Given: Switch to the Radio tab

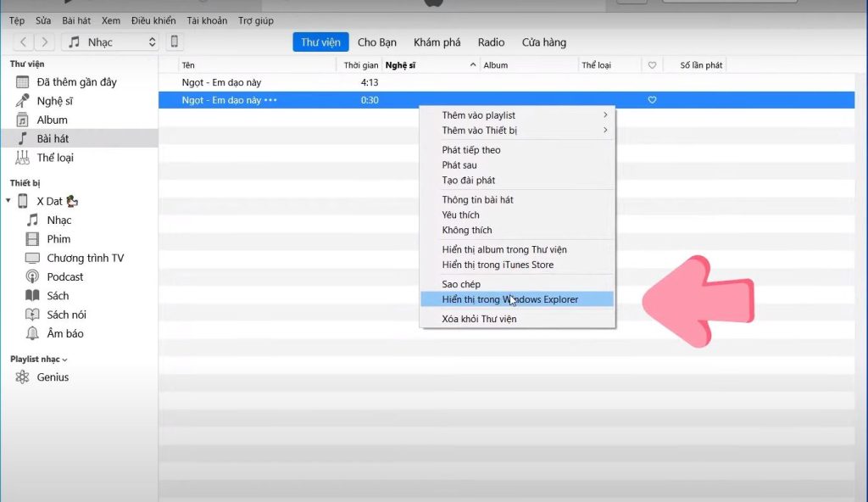Looking at the screenshot, I should 491,42.
